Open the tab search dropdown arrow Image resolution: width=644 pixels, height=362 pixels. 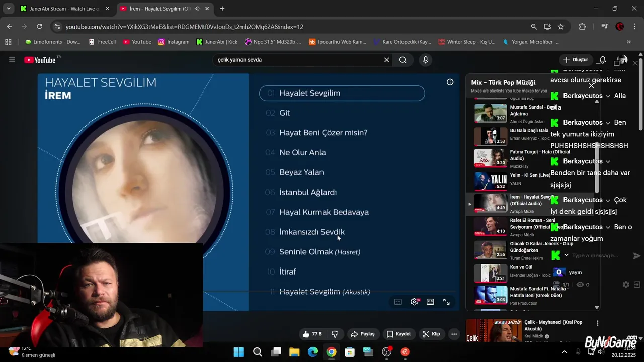pos(8,9)
